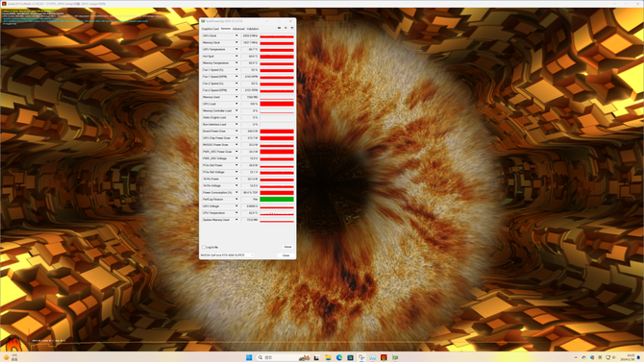The image size is (644, 362).
Task: Switch to the Advanced tab
Action: (238, 29)
